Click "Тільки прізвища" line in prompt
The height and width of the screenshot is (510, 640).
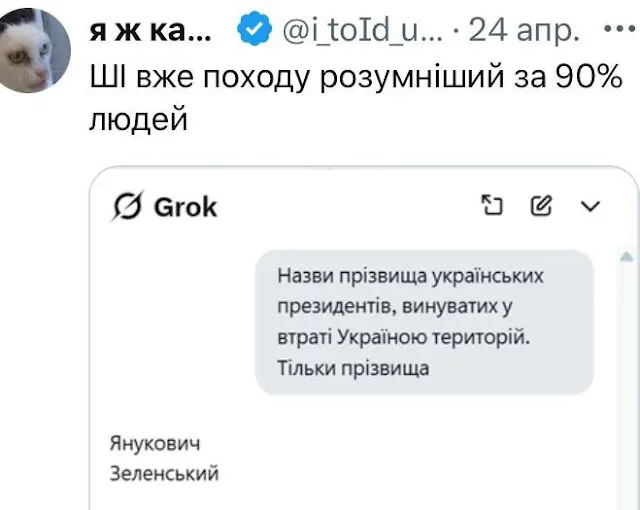click(354, 368)
